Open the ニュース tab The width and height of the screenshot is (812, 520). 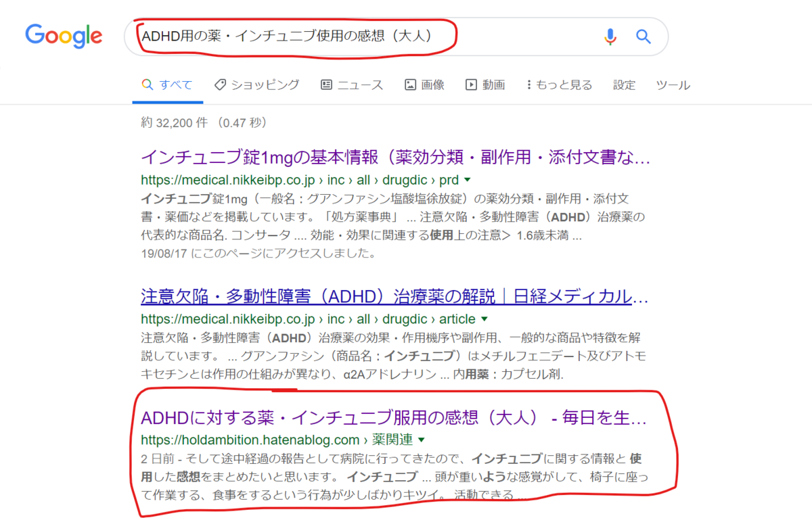click(352, 85)
